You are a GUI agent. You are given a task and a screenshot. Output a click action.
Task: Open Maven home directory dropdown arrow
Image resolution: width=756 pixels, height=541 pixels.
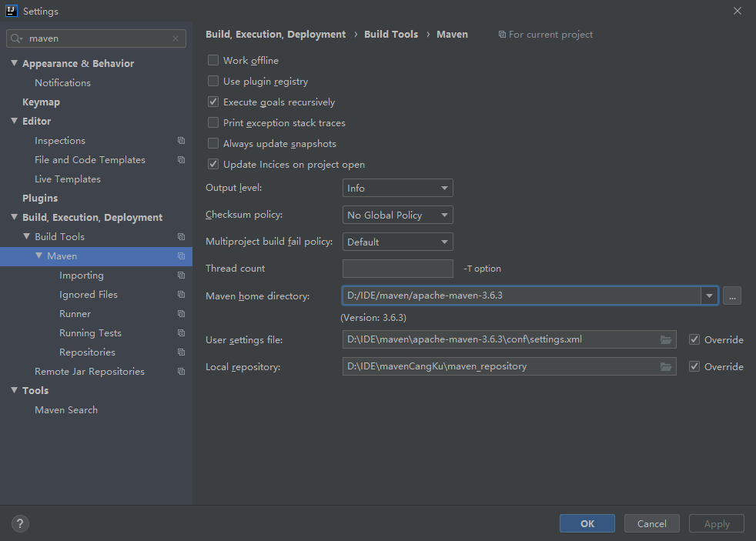pos(709,296)
